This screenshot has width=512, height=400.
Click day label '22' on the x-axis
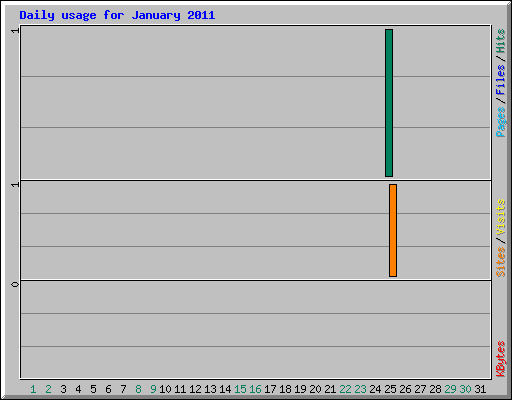pyautogui.click(x=345, y=389)
